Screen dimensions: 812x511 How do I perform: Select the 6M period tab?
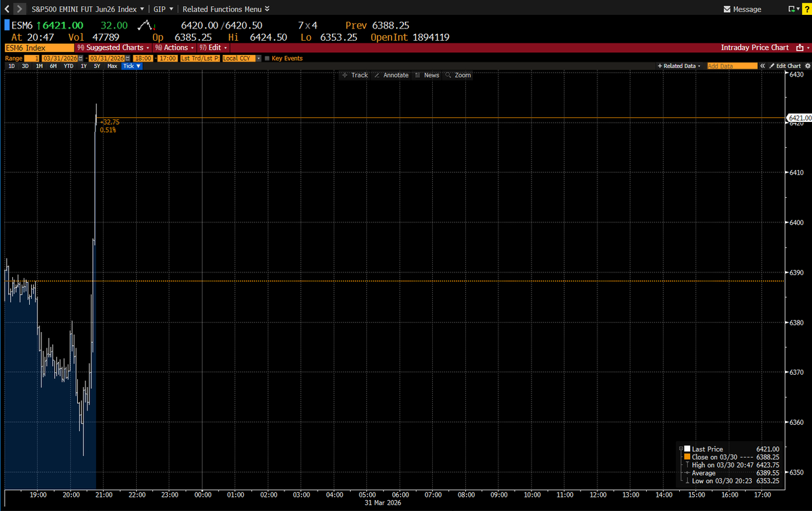click(54, 66)
